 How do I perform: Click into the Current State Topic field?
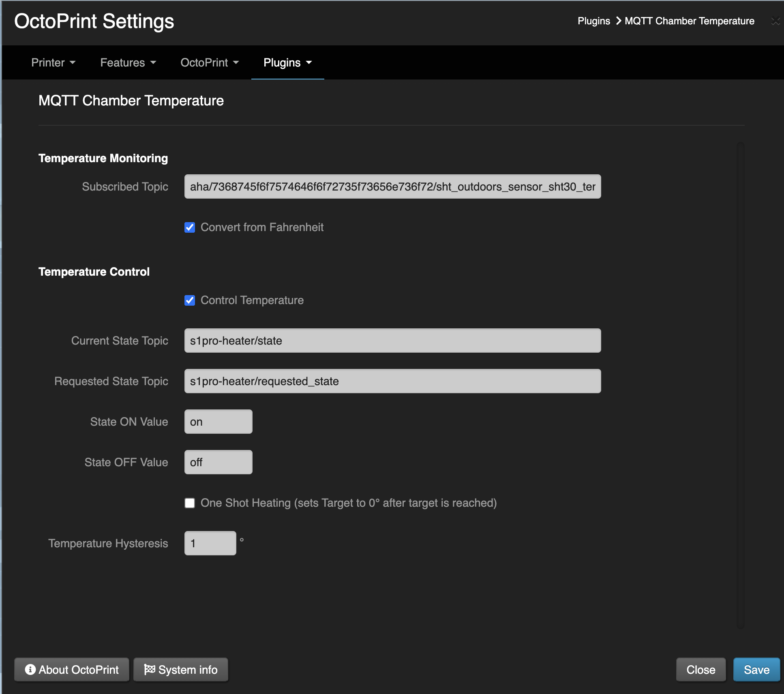(x=392, y=341)
